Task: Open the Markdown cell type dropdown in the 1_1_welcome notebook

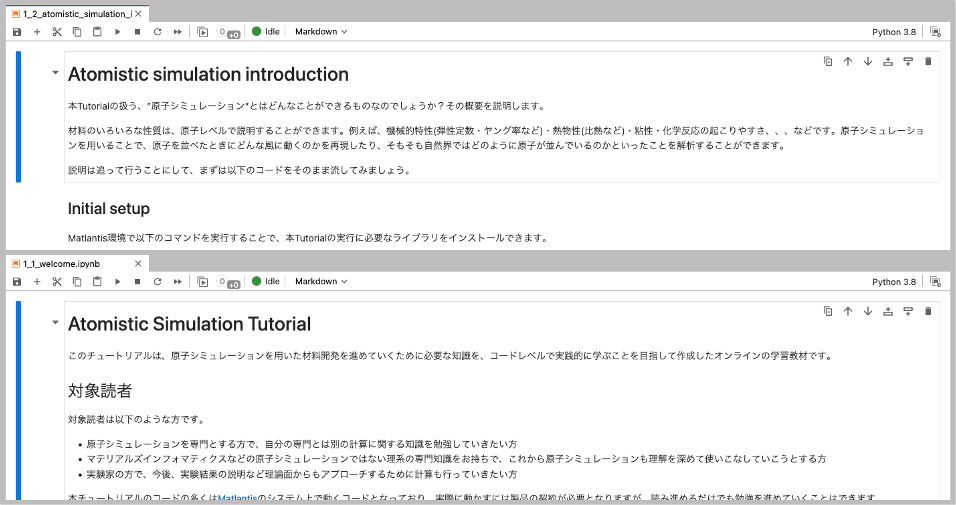Action: (320, 282)
